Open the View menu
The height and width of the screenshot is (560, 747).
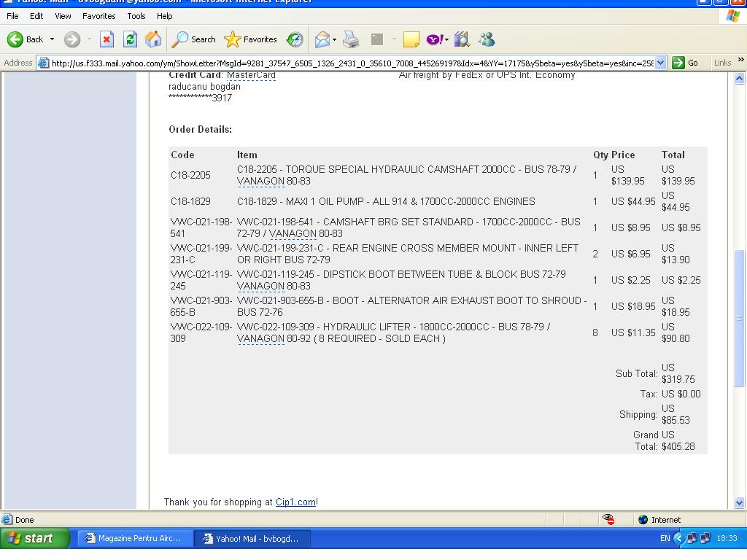[63, 16]
